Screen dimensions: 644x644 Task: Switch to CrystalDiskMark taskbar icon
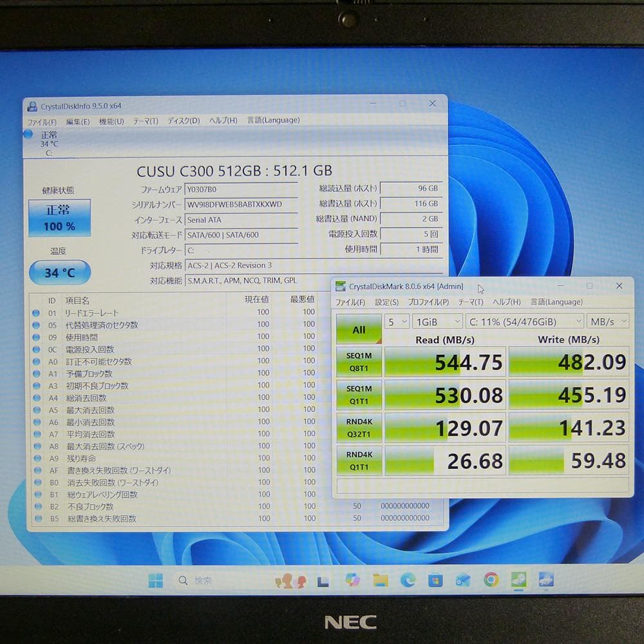point(518,580)
